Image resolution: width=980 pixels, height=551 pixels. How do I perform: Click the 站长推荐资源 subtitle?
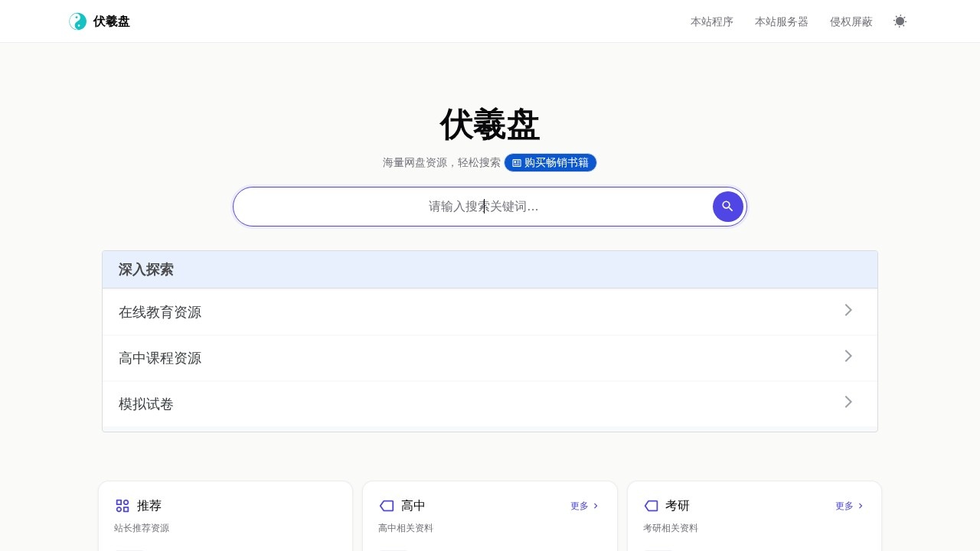(142, 528)
